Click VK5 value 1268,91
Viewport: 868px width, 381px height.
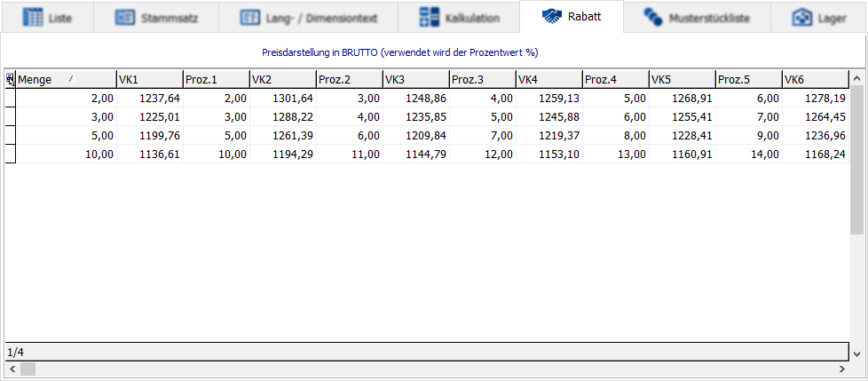point(682,99)
